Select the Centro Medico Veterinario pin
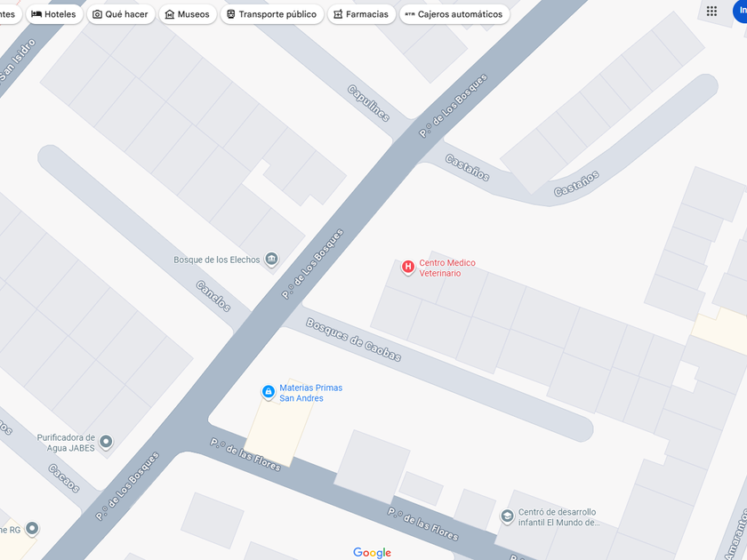747x560 pixels. click(408, 268)
